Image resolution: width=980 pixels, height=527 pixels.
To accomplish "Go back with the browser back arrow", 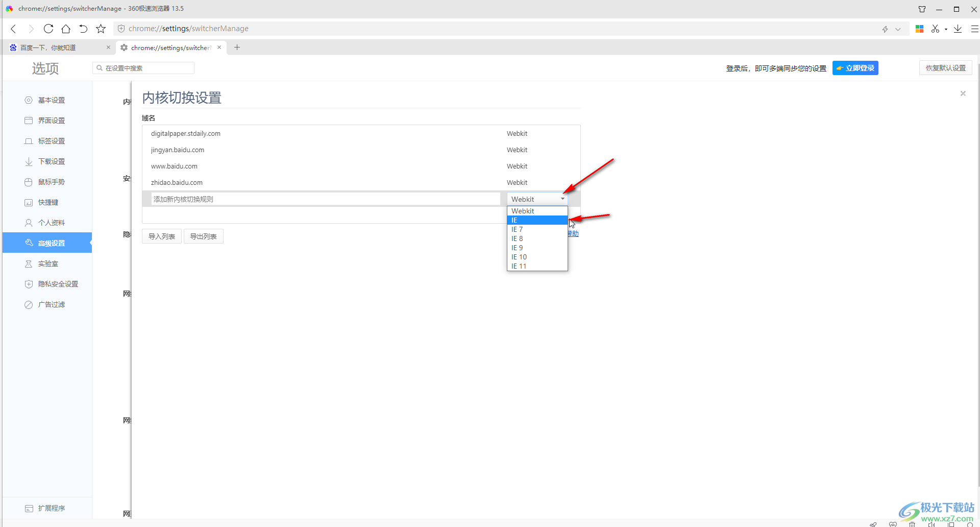I will click(14, 29).
